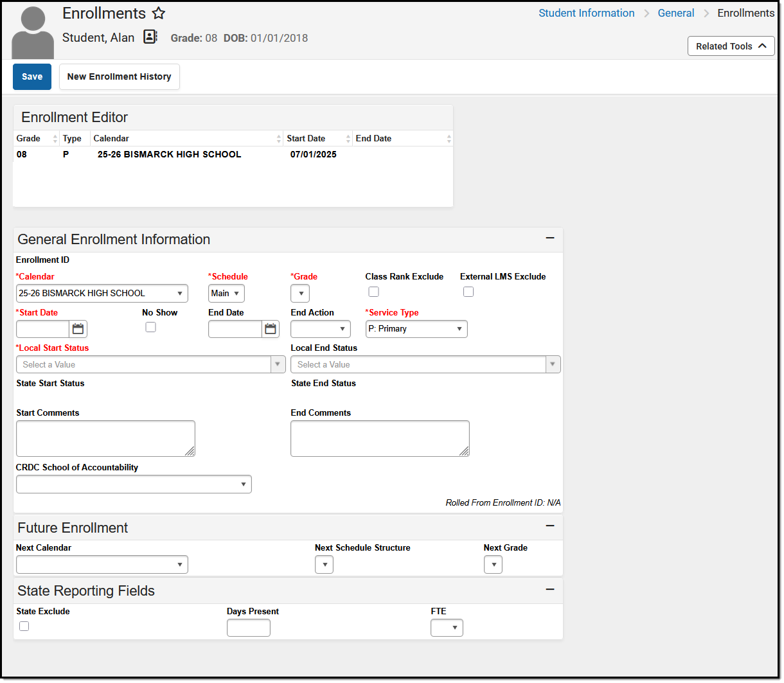Collapse the General Enrollment Information section
The width and height of the screenshot is (784, 683).
[550, 238]
